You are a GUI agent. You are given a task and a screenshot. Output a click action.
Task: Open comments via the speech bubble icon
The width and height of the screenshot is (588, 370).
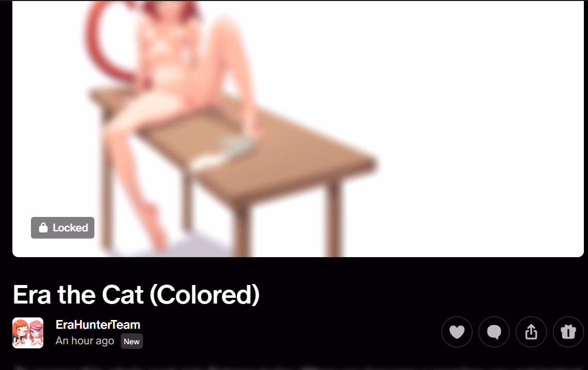[494, 332]
